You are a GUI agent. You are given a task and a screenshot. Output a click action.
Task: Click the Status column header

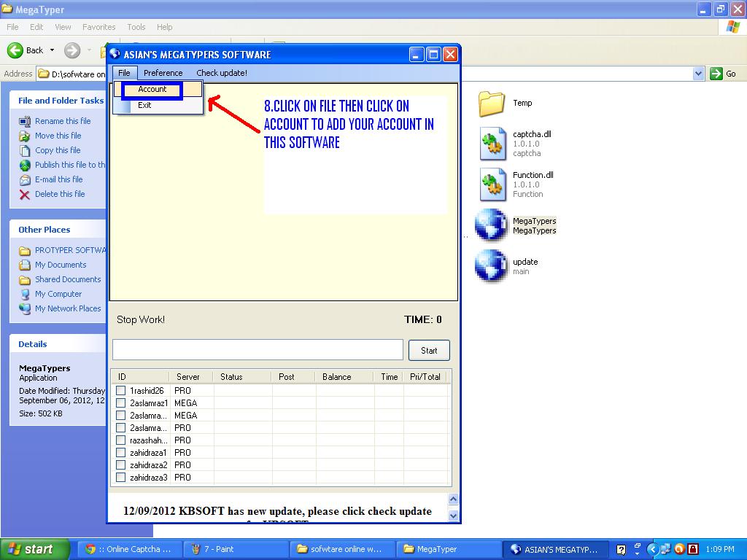pyautogui.click(x=242, y=377)
